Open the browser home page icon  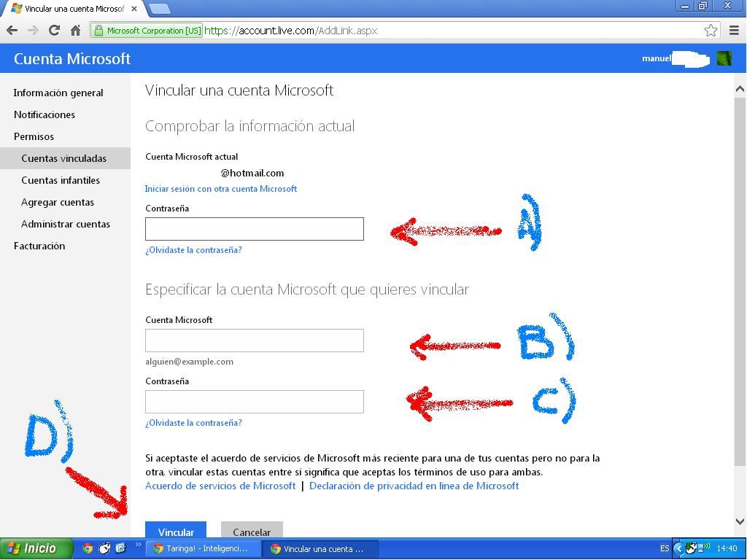point(75,31)
